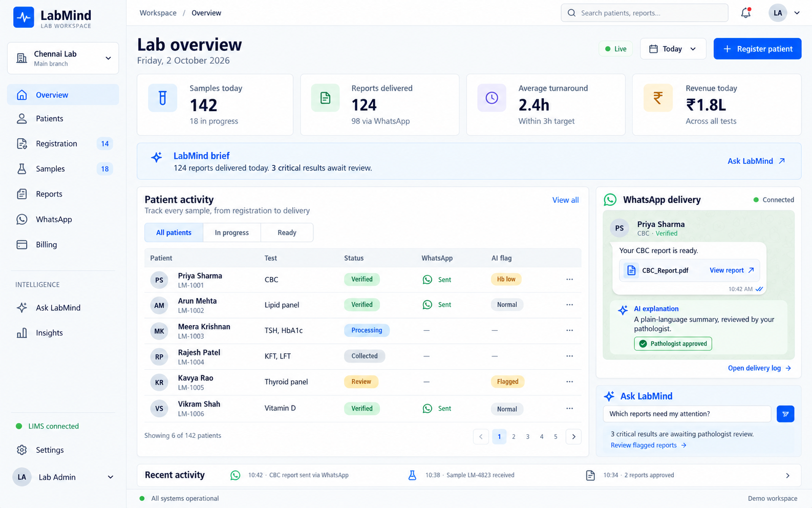Click the samples test tube stat icon
812x508 pixels.
162,98
